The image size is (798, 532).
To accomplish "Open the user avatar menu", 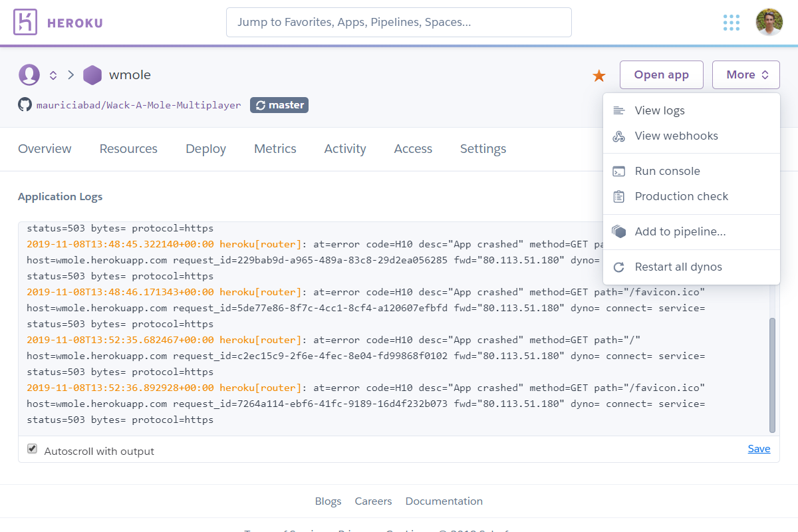I will click(x=769, y=23).
